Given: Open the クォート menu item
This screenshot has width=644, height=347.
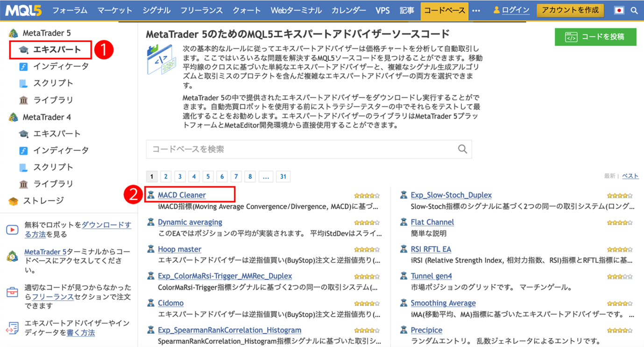Looking at the screenshot, I should [247, 10].
